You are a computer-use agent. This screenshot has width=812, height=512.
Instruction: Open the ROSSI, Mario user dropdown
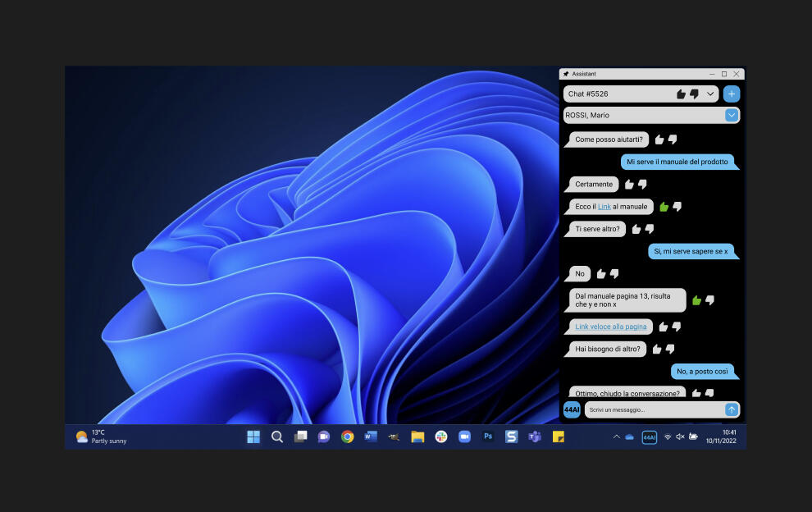[x=732, y=116]
